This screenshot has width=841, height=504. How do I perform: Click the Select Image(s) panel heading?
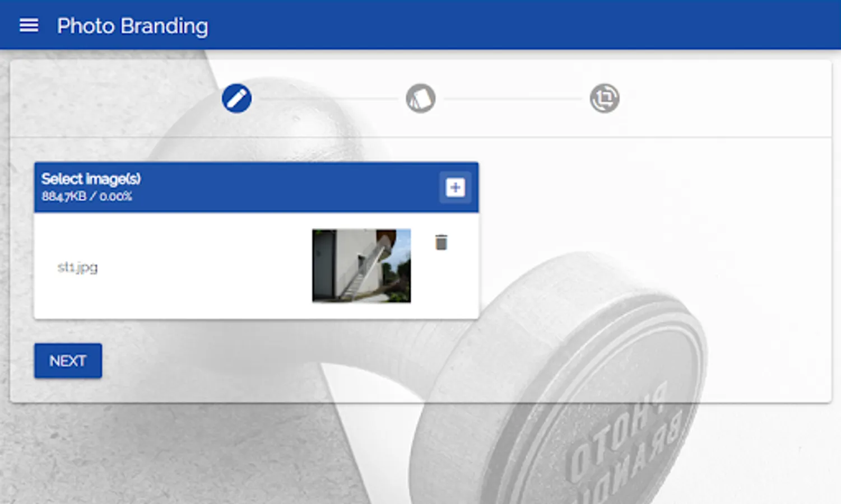tap(91, 179)
